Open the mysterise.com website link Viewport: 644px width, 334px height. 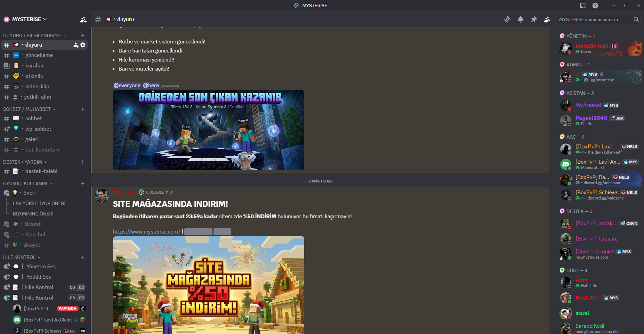[146, 232]
